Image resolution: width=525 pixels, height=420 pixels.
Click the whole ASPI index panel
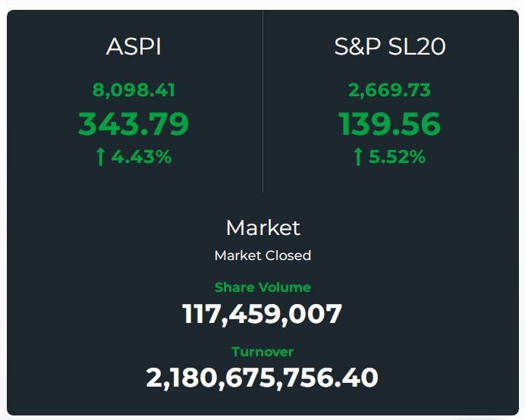pos(134,102)
